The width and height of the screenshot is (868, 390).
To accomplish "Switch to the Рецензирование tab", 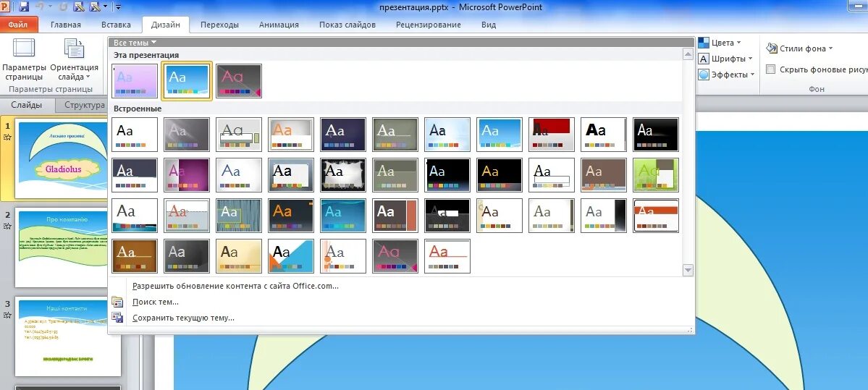I will (429, 25).
